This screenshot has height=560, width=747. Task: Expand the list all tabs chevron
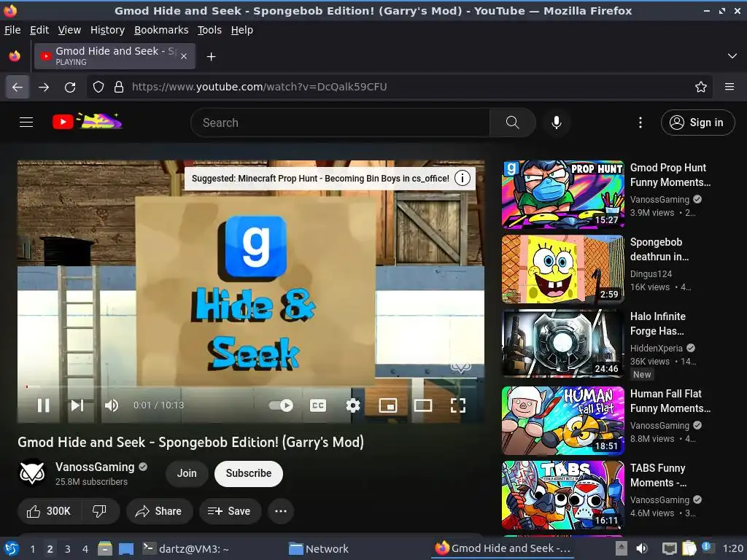732,56
